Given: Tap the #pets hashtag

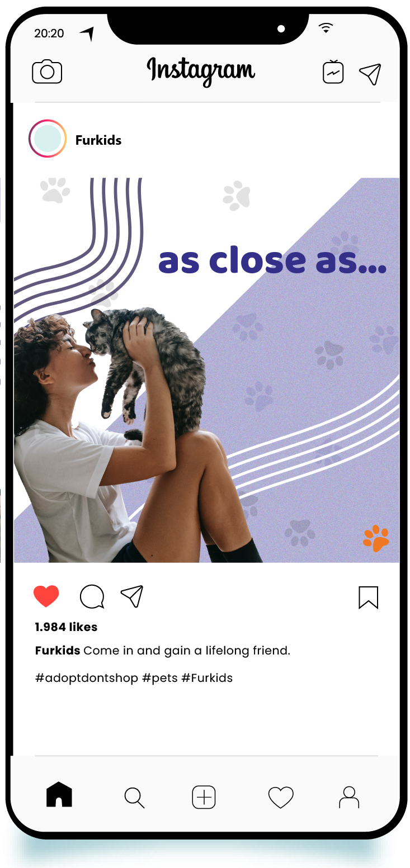Looking at the screenshot, I should click(160, 678).
